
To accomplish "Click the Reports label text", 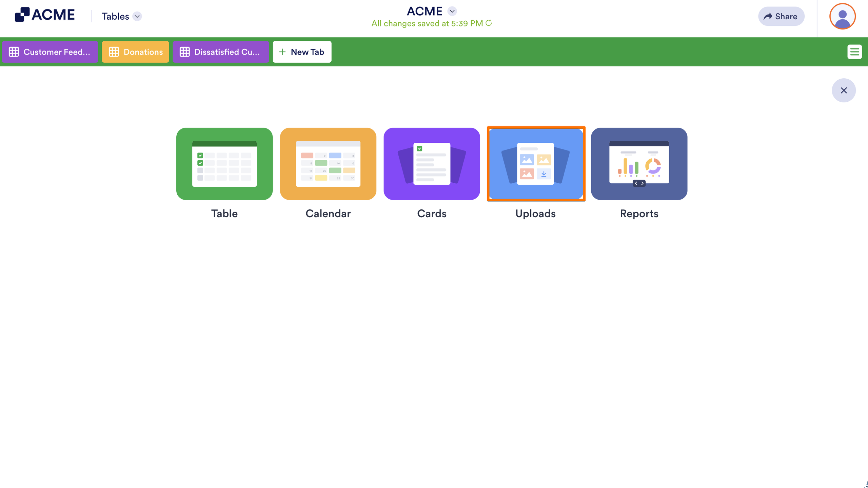I will (639, 214).
